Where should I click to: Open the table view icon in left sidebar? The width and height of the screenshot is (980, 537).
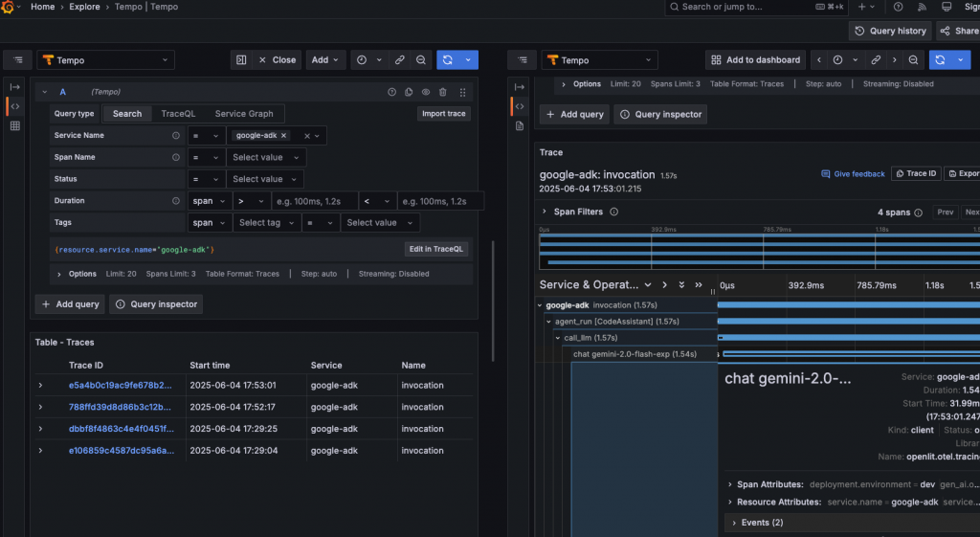(15, 126)
